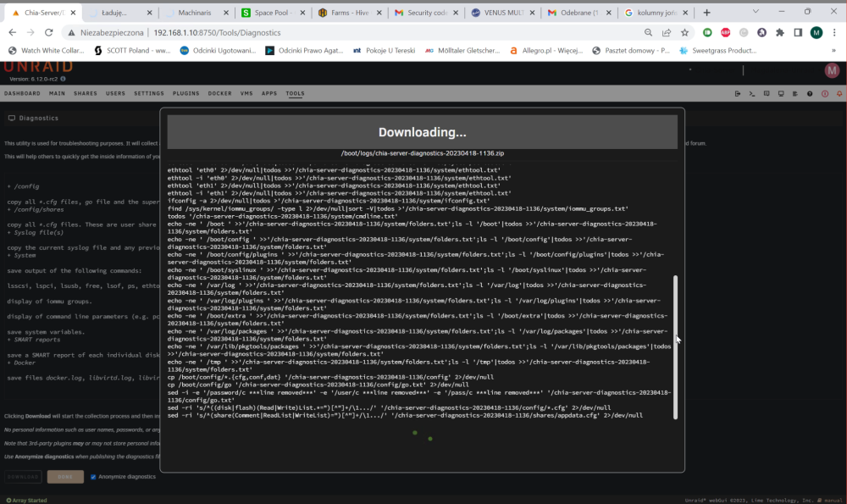Open the Unraid notifications bell
Viewport: 847px width, 504px height.
click(839, 93)
